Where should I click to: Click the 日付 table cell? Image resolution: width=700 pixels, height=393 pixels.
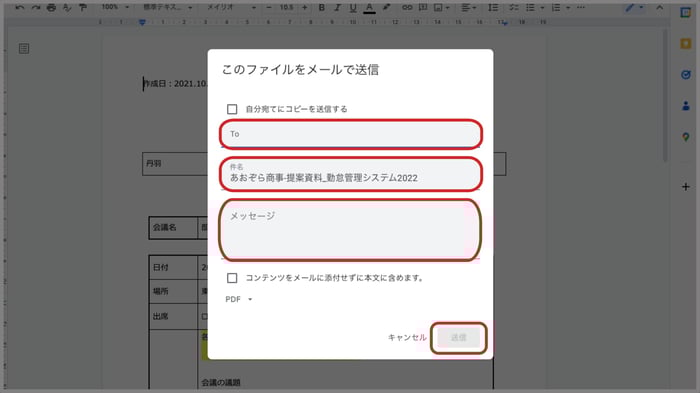[173, 268]
